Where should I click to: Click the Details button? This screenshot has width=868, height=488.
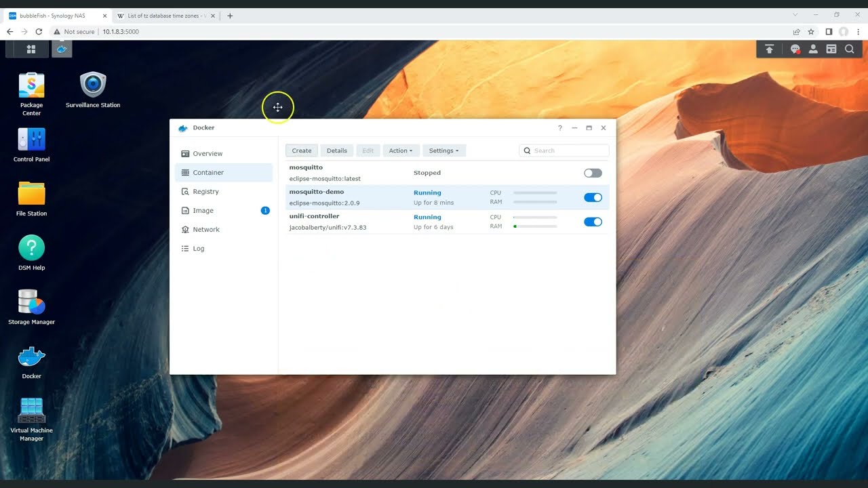pos(337,150)
